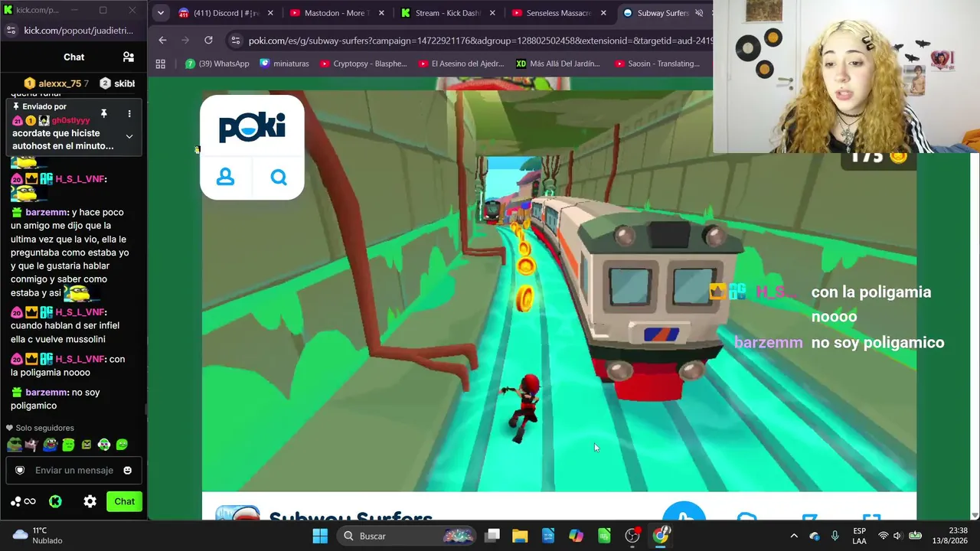This screenshot has width=980, height=551.
Task: Open Google Chrome from the taskbar
Action: [x=661, y=536]
